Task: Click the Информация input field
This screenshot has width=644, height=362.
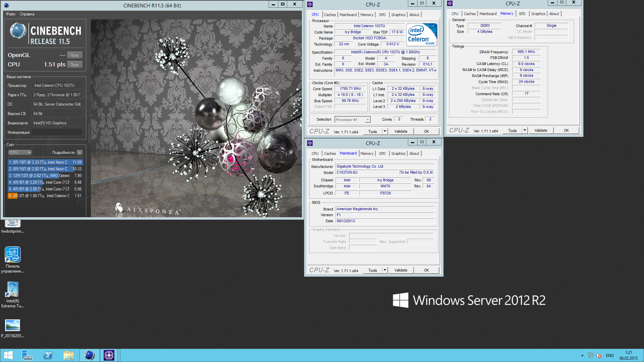Action: tap(57, 132)
